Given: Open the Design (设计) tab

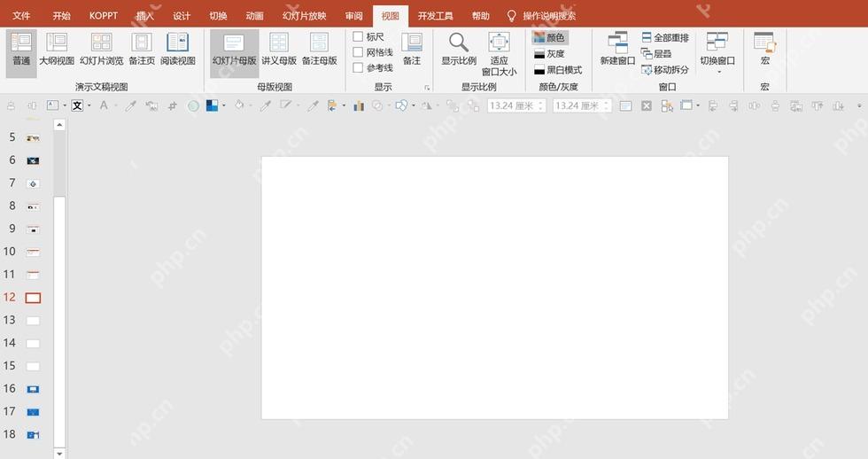Looking at the screenshot, I should [x=181, y=15].
